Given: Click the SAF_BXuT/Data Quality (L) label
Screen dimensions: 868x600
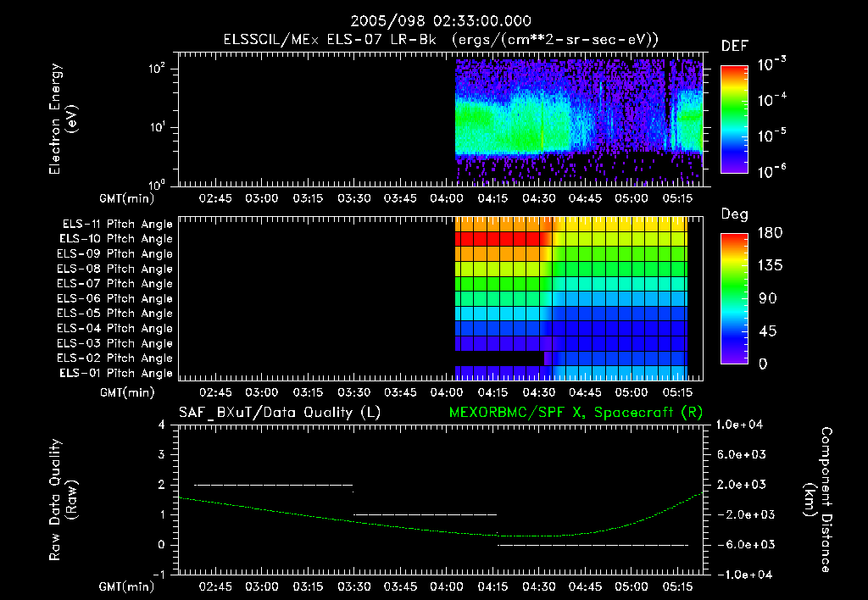Looking at the screenshot, I should tap(280, 413).
